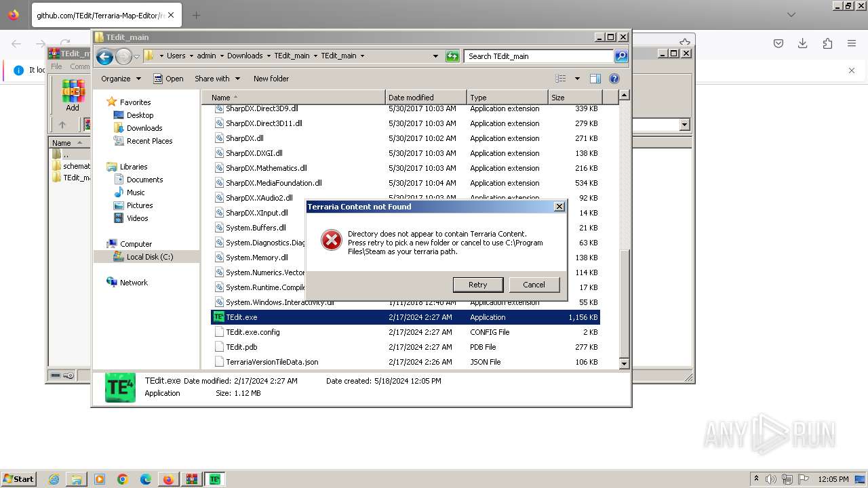This screenshot has height=488, width=868.
Task: Click Downloads in address breadcrumb
Action: point(245,56)
